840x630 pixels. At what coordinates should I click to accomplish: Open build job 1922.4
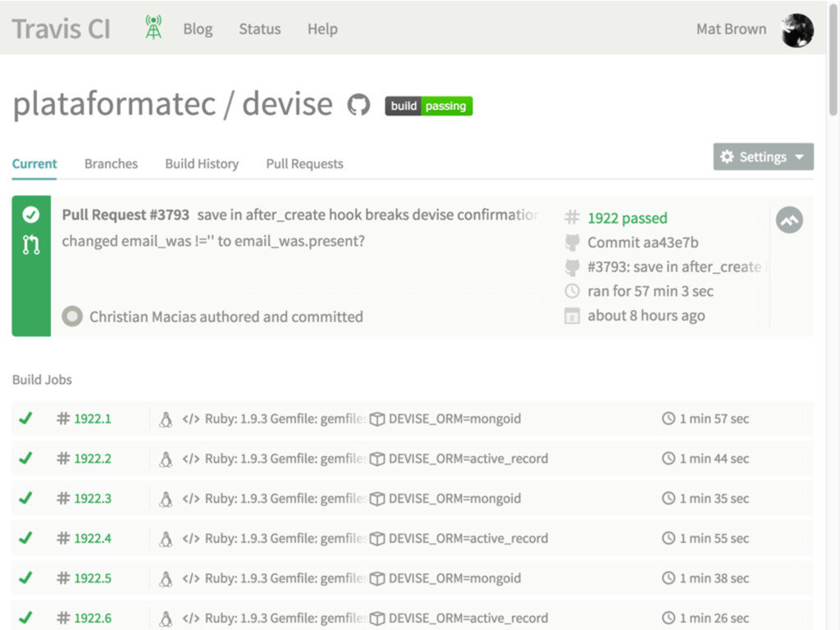click(93, 538)
